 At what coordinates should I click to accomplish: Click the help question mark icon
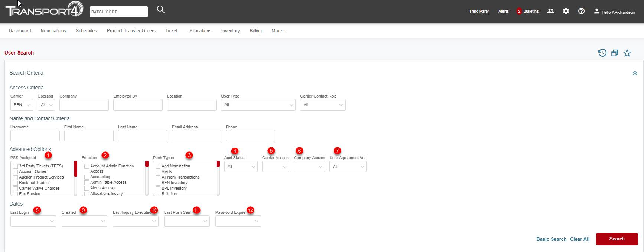pyautogui.click(x=581, y=11)
